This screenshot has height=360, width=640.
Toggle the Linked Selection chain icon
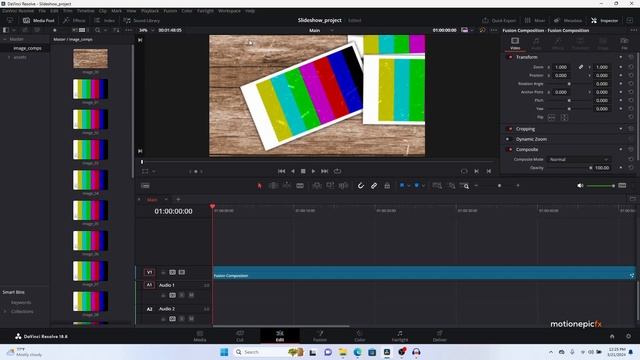pyautogui.click(x=374, y=186)
